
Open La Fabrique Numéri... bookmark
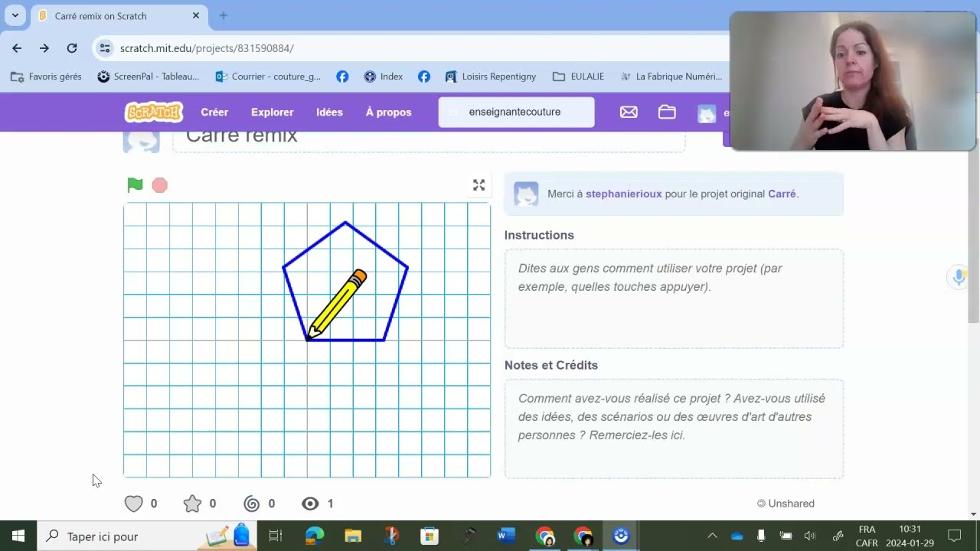coord(671,77)
